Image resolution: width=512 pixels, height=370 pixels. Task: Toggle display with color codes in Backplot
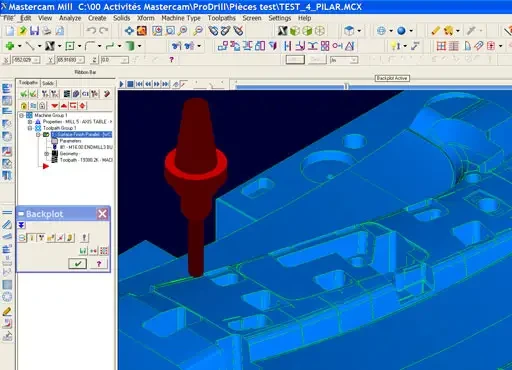[22, 238]
